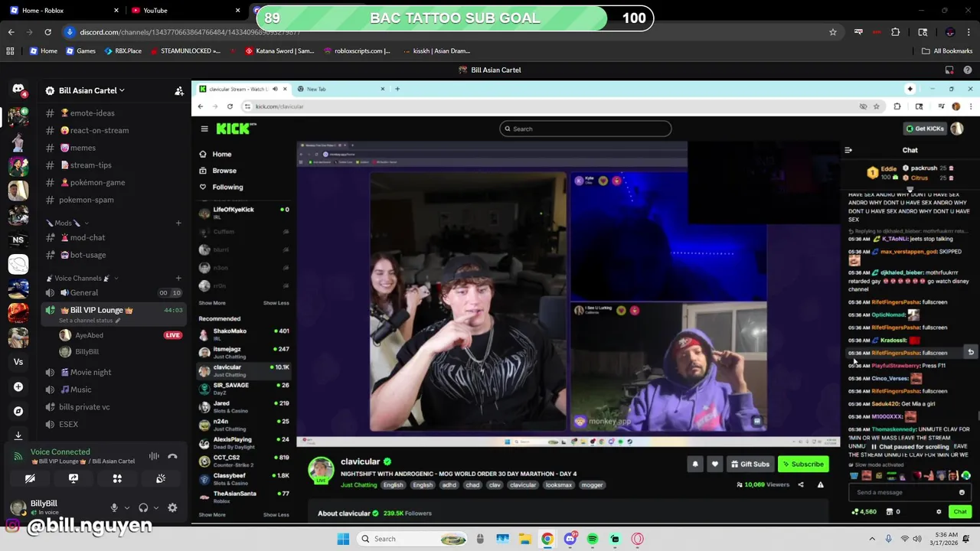Follow clavicular with the heart button
980x551 pixels.
pyautogui.click(x=714, y=464)
